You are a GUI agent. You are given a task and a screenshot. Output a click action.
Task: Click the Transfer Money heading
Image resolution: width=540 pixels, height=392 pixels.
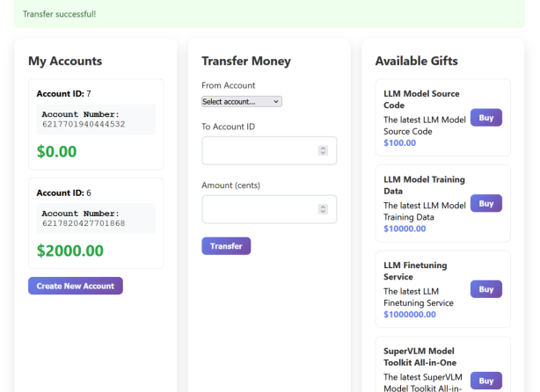246,61
